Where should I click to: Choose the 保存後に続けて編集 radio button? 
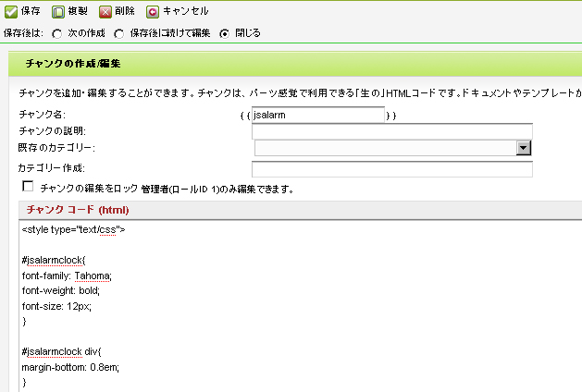pyautogui.click(x=119, y=33)
